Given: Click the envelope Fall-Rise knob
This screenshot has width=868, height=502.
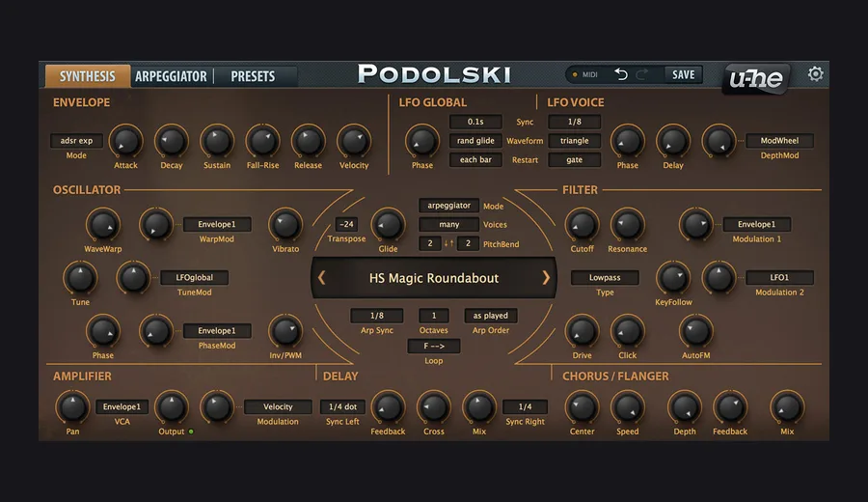Looking at the screenshot, I should point(263,141).
